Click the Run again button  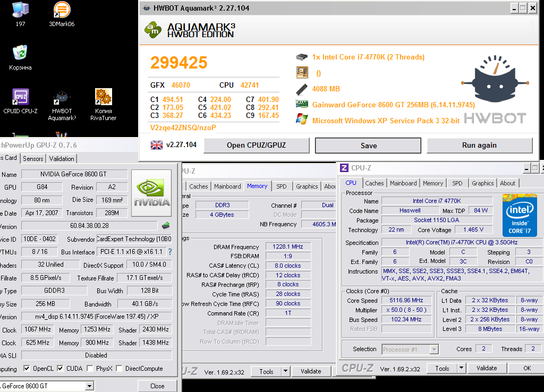coord(479,146)
